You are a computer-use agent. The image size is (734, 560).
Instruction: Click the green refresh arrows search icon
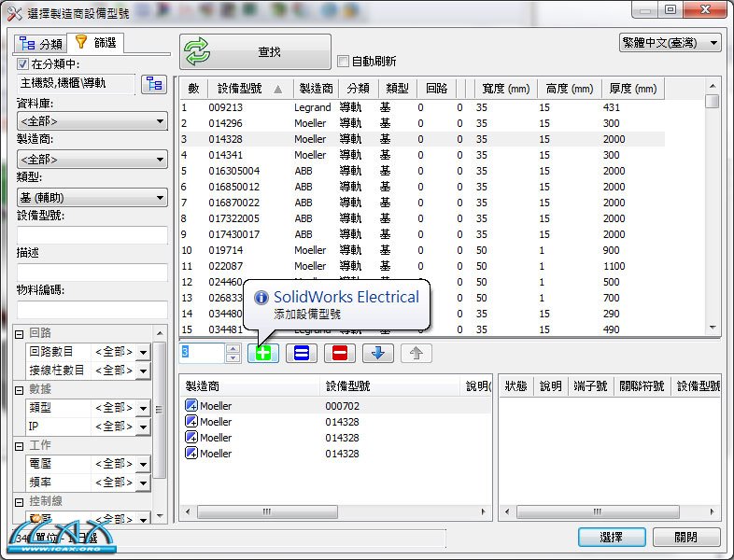tap(198, 52)
